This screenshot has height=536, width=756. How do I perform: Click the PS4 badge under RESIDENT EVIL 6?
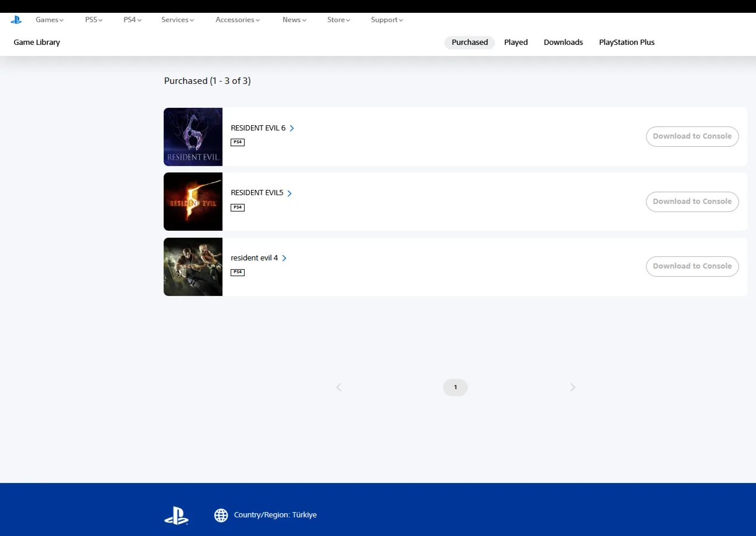tap(238, 142)
